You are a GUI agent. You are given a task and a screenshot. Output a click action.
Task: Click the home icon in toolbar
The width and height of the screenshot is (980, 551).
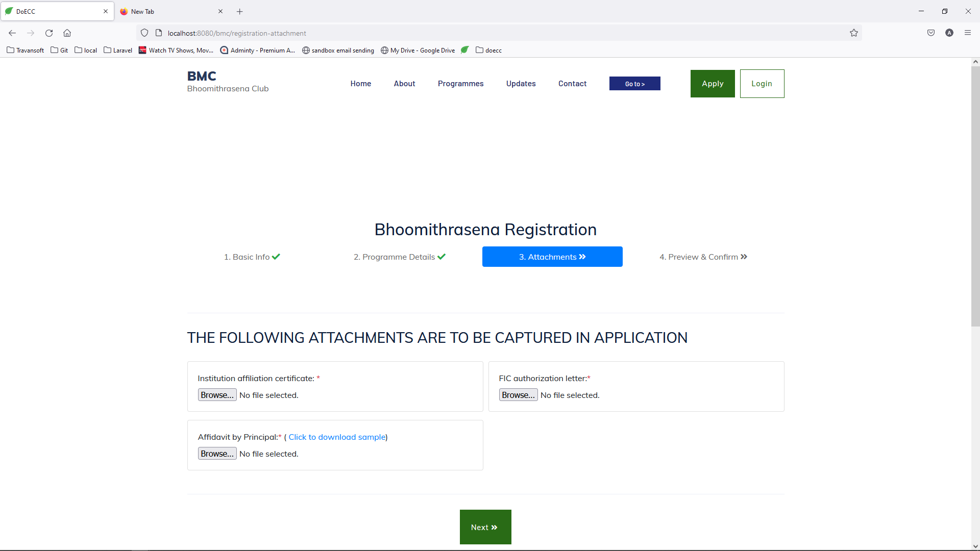67,33
